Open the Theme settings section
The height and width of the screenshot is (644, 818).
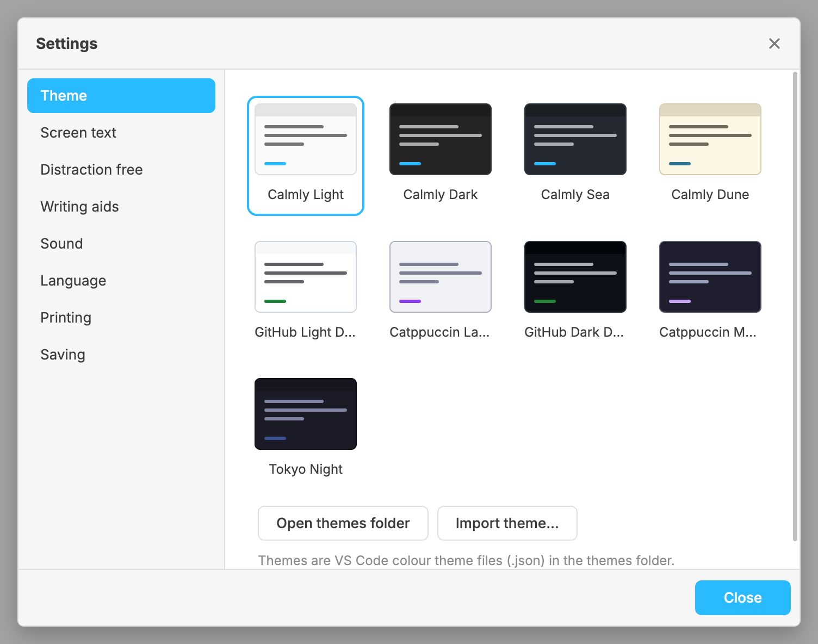[121, 96]
